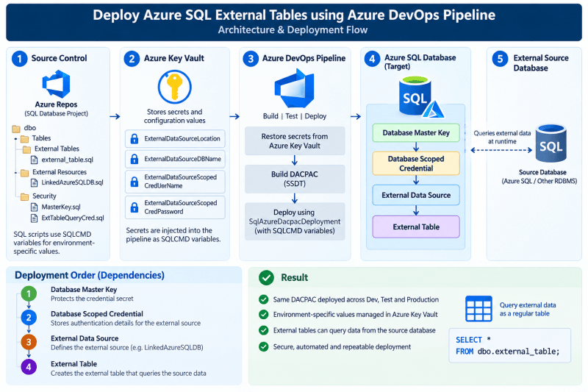Click the dbo folder icon
The image size is (588, 392).
click(x=16, y=128)
